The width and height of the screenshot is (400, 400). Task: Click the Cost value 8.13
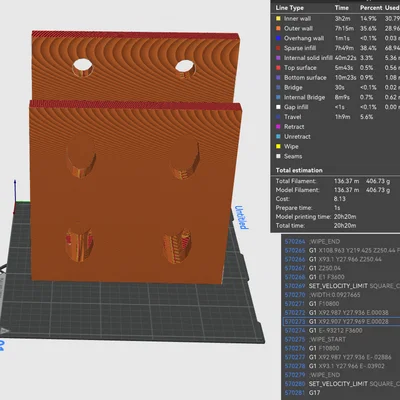pos(340,199)
